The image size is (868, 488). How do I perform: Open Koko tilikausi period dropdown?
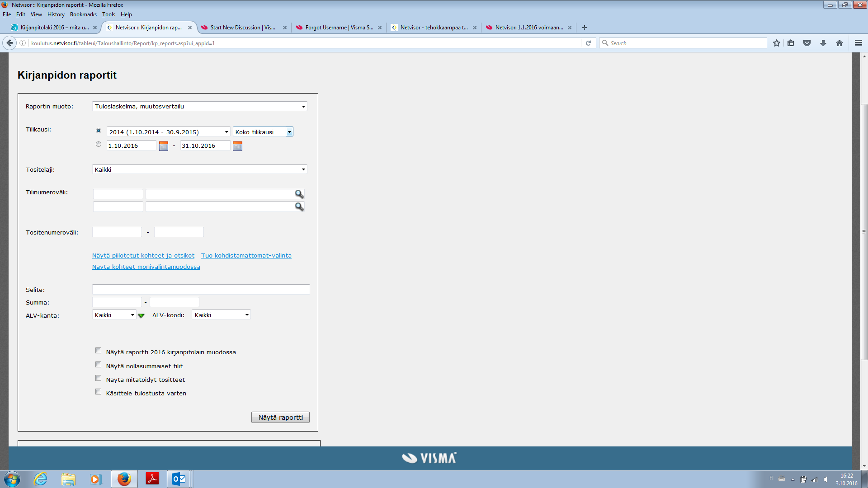[263, 132]
